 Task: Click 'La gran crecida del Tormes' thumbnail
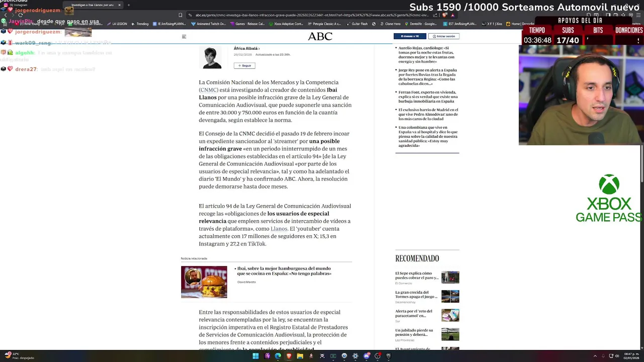pos(450,296)
